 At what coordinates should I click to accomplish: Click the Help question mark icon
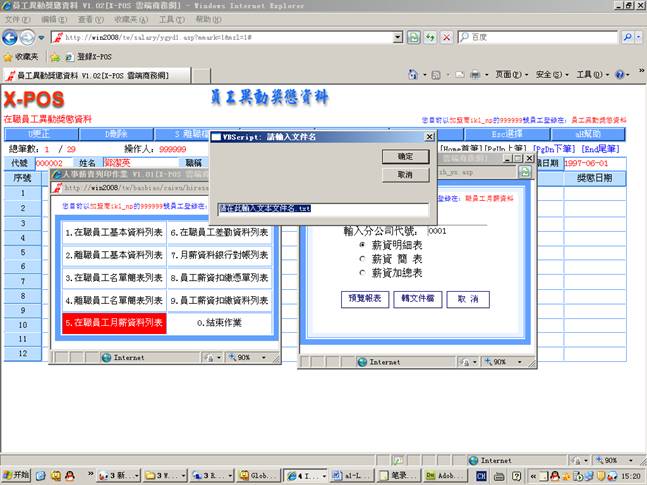click(x=620, y=75)
